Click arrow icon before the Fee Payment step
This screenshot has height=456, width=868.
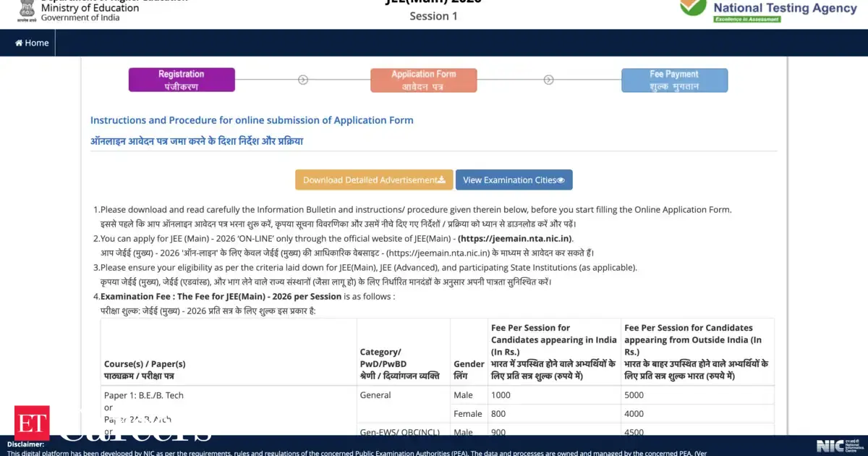coord(554,80)
